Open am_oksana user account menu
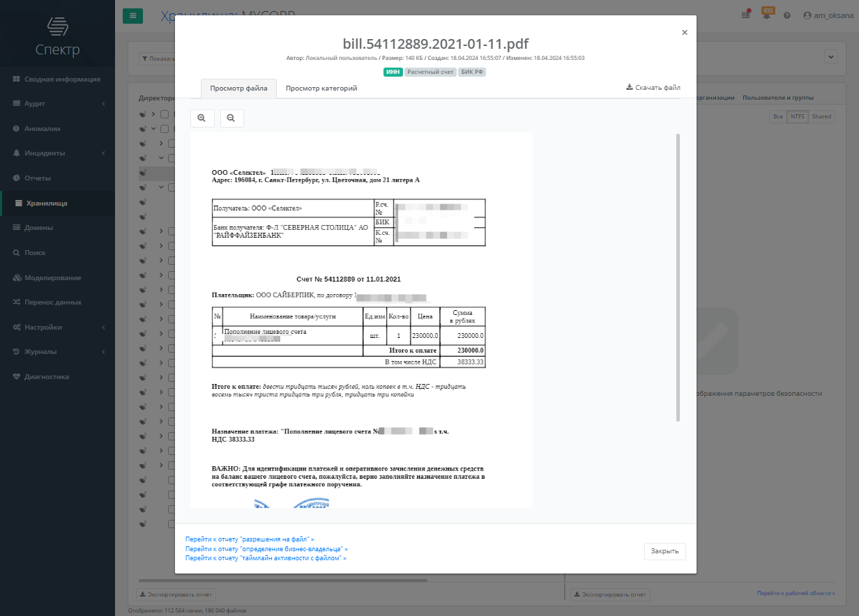 click(x=829, y=15)
